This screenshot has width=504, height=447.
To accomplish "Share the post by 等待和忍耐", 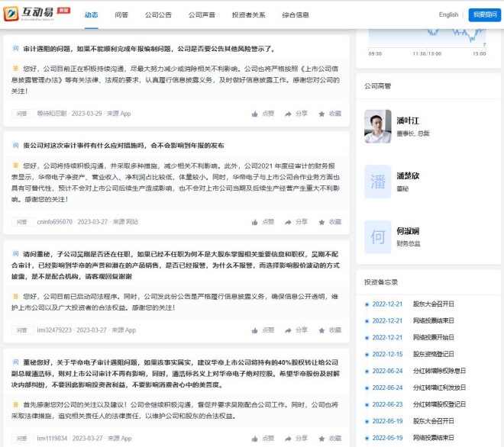I will [296, 114].
